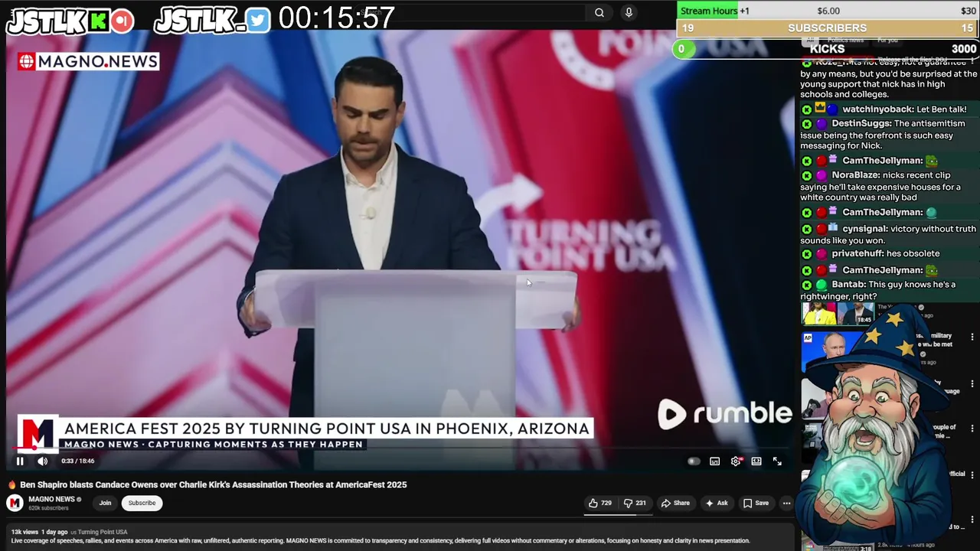Click Bantab's username in chat
Viewport: 980px width, 551px height.
point(848,285)
